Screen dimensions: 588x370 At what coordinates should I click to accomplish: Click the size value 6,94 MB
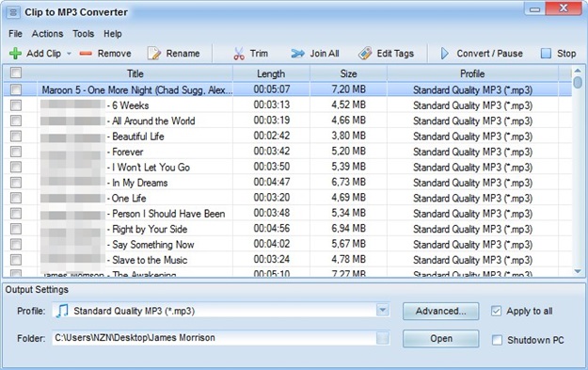pyautogui.click(x=348, y=229)
